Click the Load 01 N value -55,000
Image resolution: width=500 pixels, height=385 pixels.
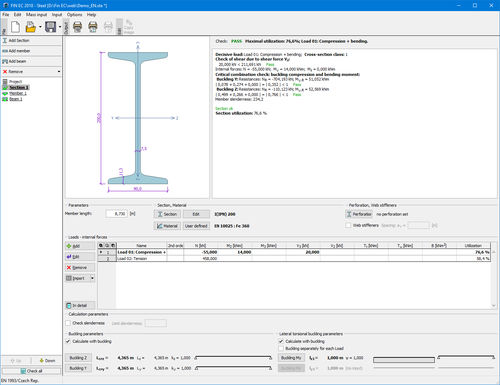(x=210, y=252)
